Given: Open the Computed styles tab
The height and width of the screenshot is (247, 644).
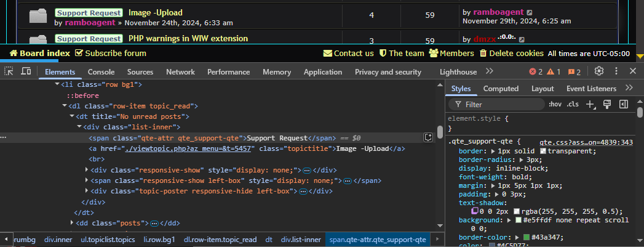Looking at the screenshot, I should (501, 89).
